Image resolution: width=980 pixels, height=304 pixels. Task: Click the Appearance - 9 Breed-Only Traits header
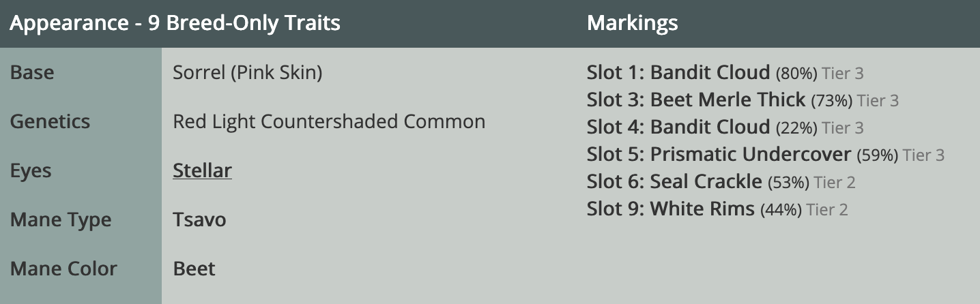tap(175, 23)
